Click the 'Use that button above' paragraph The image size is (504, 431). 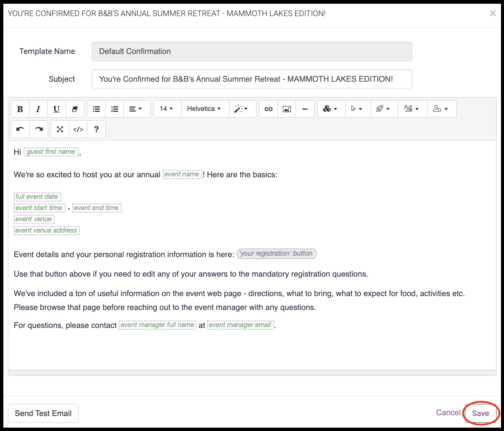191,274
